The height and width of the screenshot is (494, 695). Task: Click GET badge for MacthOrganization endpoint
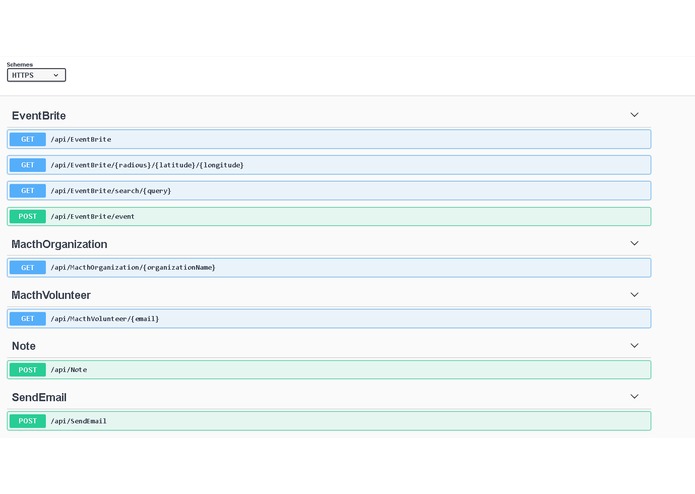click(x=27, y=268)
